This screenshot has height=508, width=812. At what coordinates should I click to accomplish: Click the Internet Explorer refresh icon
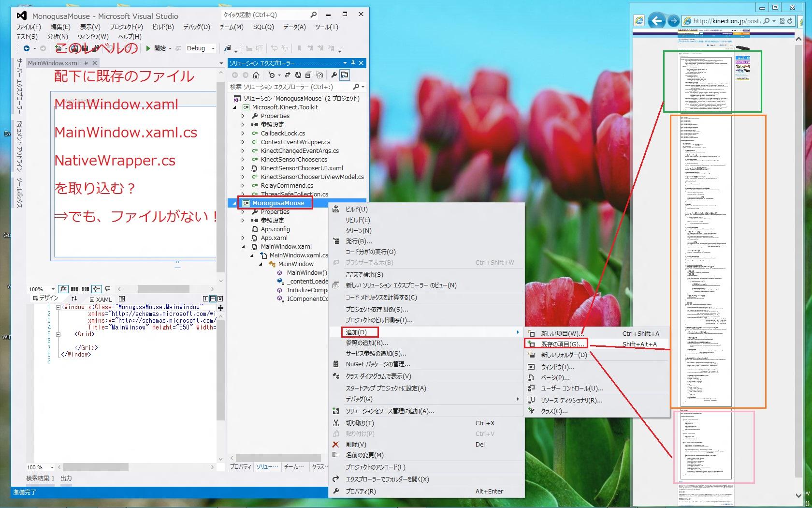click(x=790, y=21)
